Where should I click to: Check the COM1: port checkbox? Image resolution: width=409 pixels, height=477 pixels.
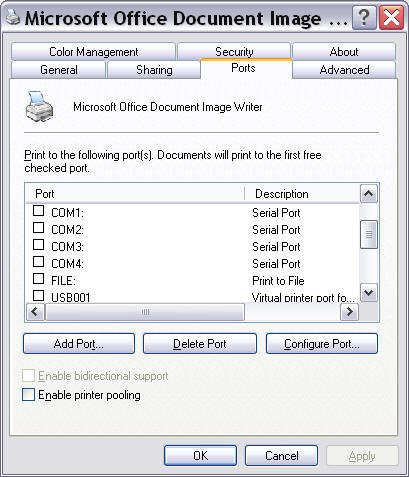(x=39, y=211)
